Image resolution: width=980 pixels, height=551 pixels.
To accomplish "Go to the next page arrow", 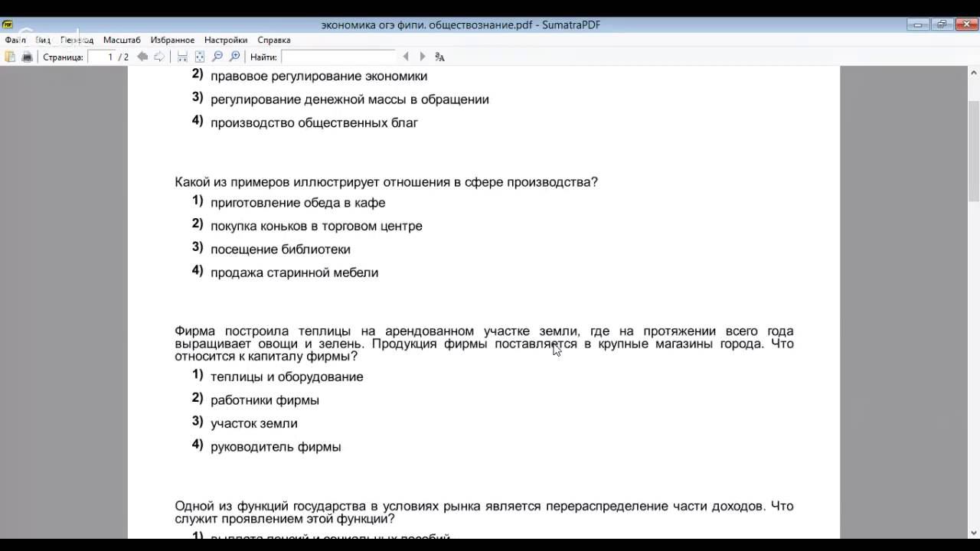I will click(x=159, y=57).
